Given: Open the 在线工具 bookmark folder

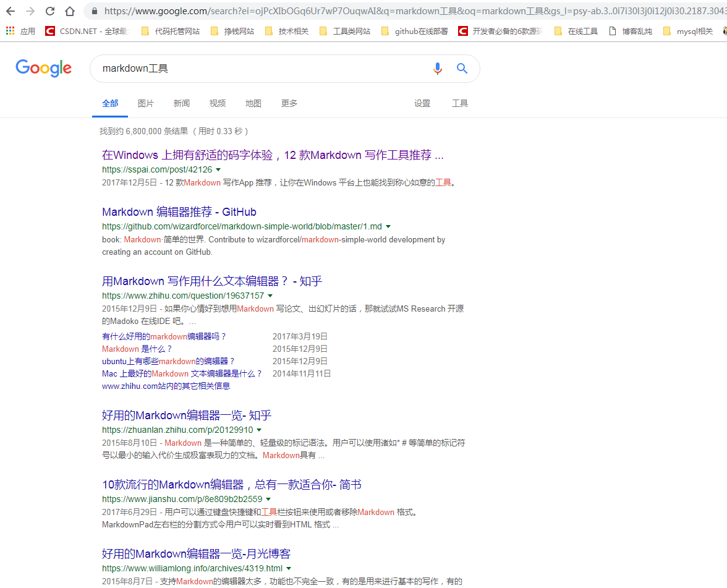Looking at the screenshot, I should 576,31.
